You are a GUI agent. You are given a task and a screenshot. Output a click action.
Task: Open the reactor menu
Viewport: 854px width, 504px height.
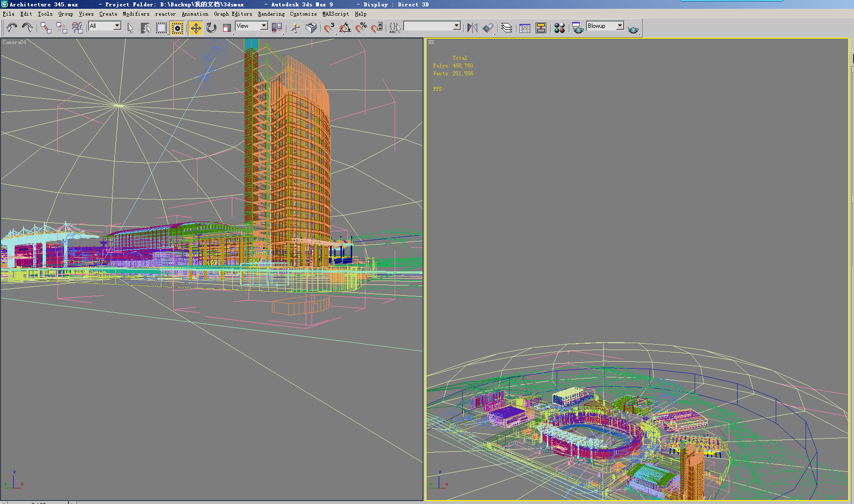[x=165, y=14]
